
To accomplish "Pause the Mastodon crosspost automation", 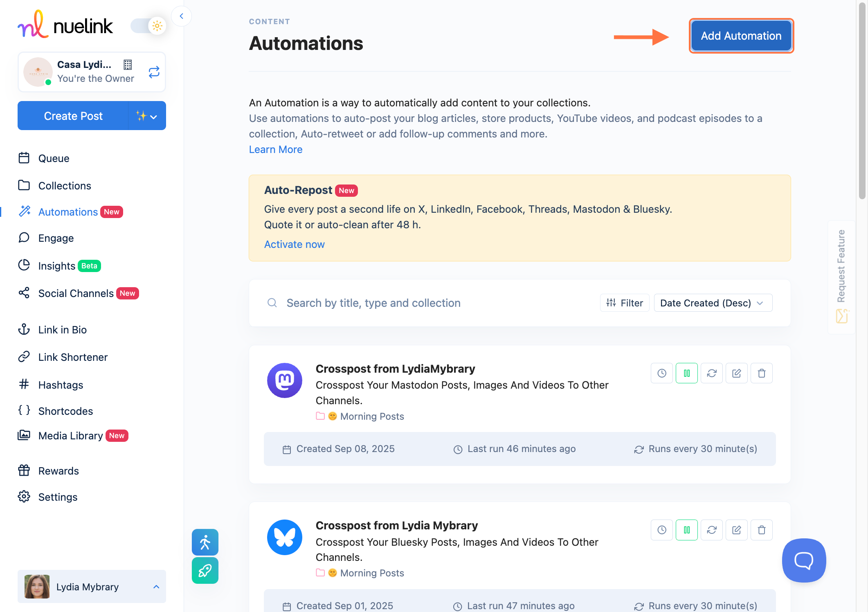I will coord(686,373).
